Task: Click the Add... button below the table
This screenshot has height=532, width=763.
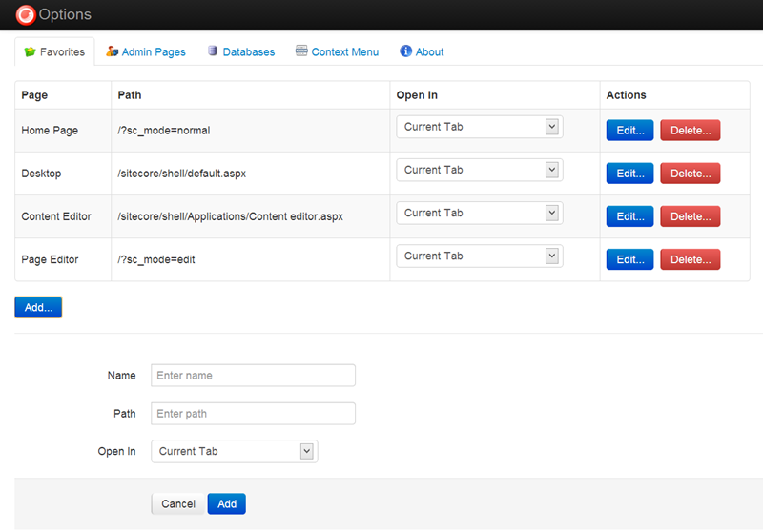Action: point(38,307)
